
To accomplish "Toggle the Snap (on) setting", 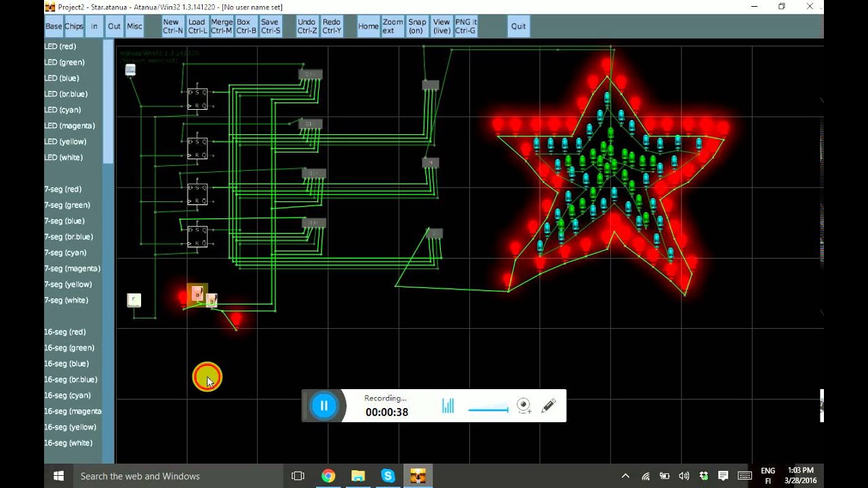I will (x=417, y=26).
